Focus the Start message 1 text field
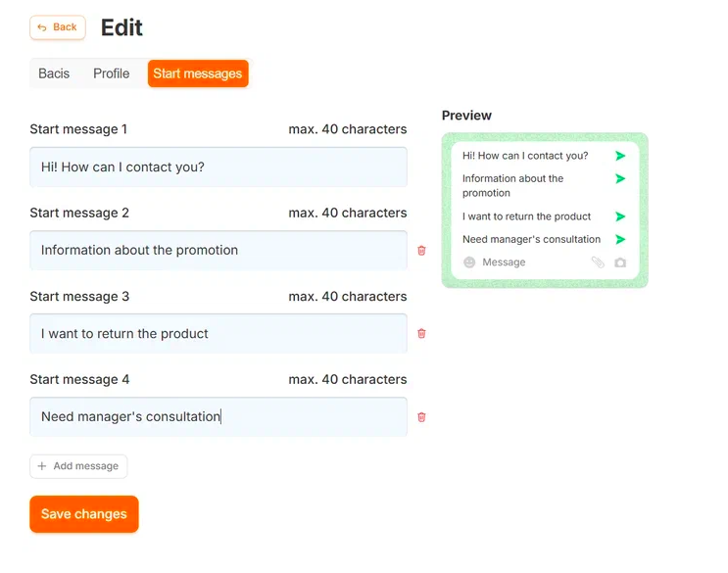This screenshot has width=728, height=573. pos(218,167)
